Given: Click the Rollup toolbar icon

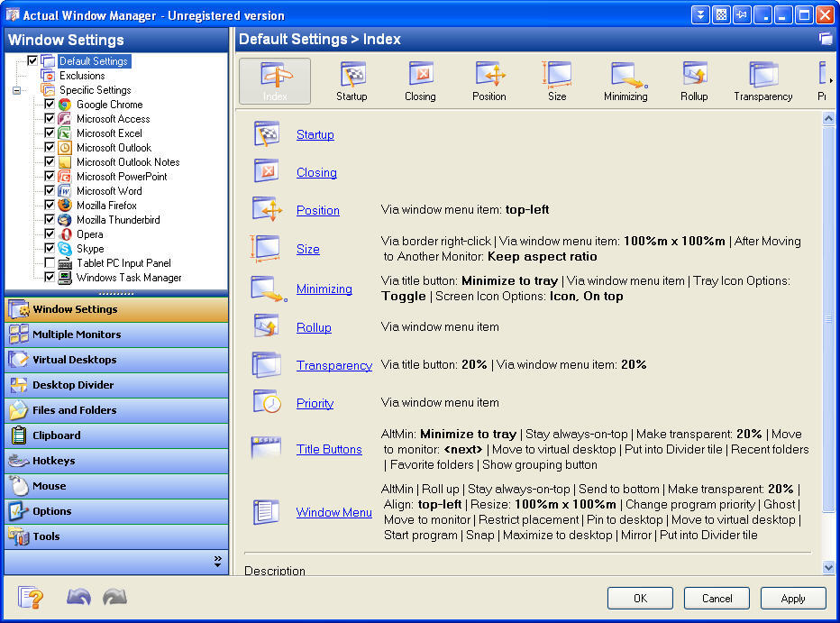Looking at the screenshot, I should point(694,80).
